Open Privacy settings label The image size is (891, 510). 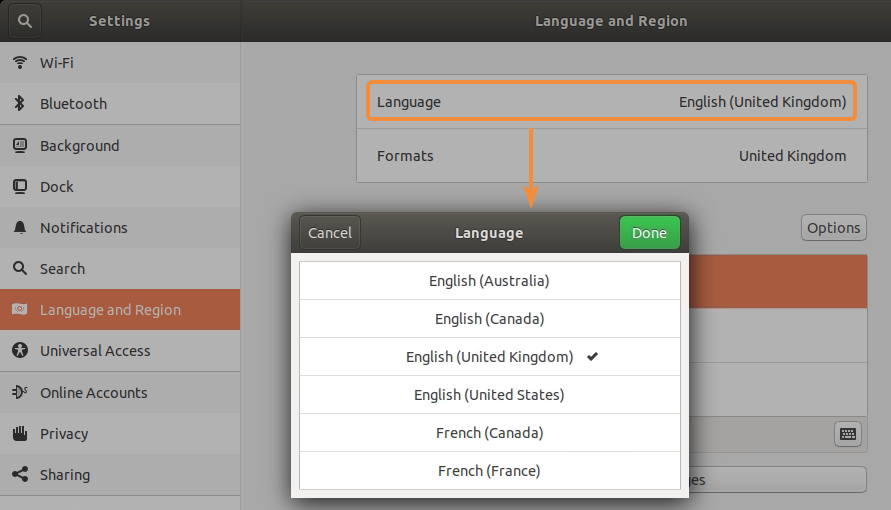(x=64, y=433)
